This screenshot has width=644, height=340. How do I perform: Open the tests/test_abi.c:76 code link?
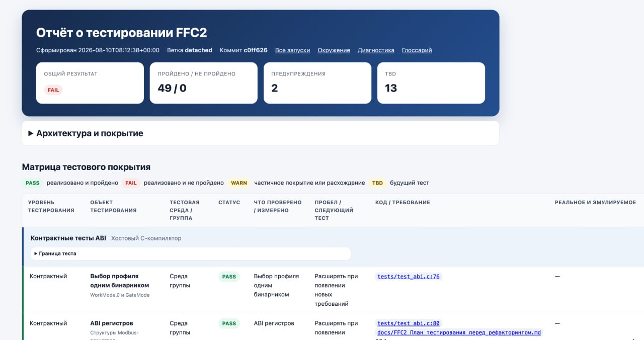(408, 276)
